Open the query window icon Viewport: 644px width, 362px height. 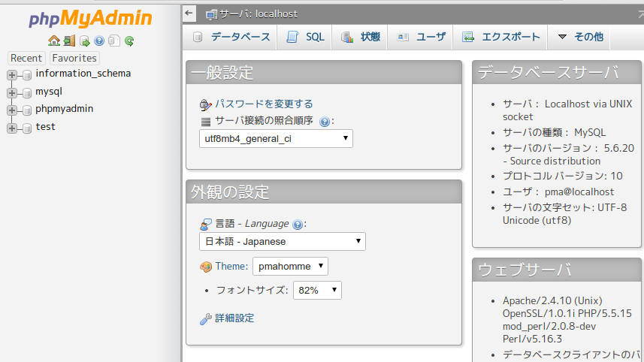tap(85, 41)
